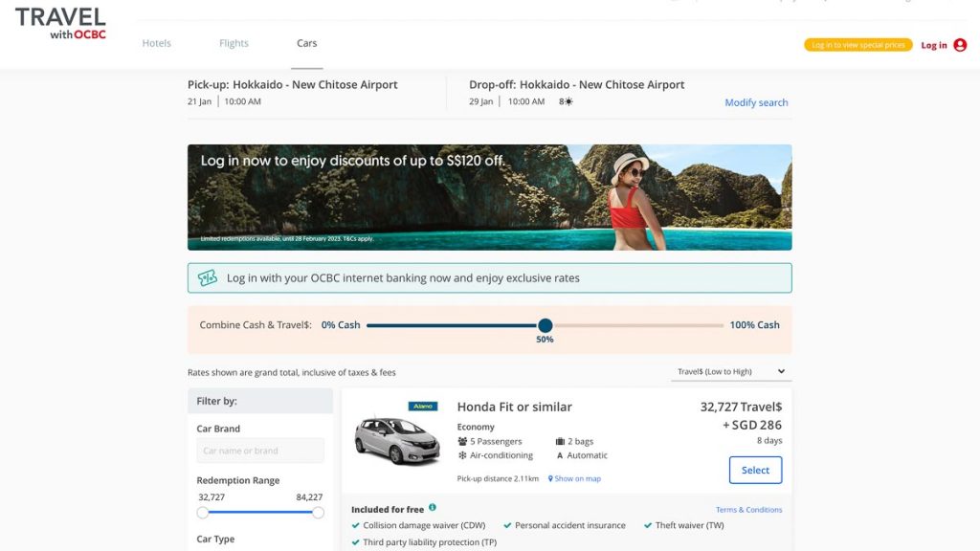Image resolution: width=980 pixels, height=551 pixels.
Task: Select the Cars tab
Action: 307,43
